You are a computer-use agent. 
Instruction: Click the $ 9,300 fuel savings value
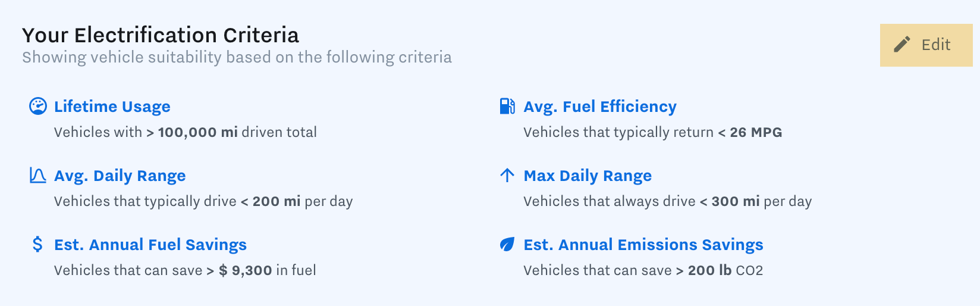(245, 270)
